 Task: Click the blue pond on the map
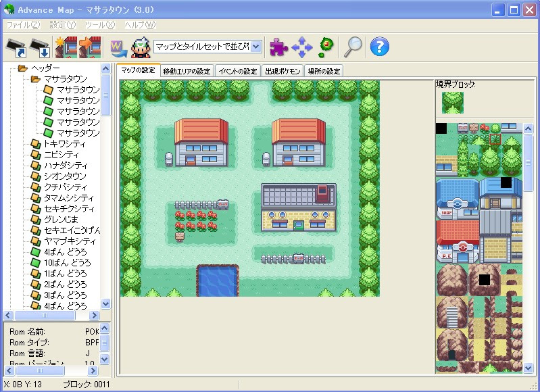coord(218,280)
